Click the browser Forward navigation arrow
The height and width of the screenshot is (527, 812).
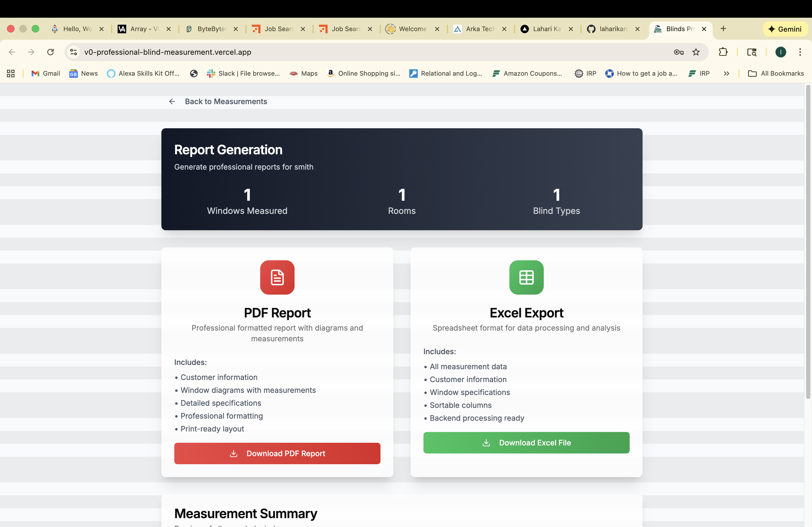31,52
